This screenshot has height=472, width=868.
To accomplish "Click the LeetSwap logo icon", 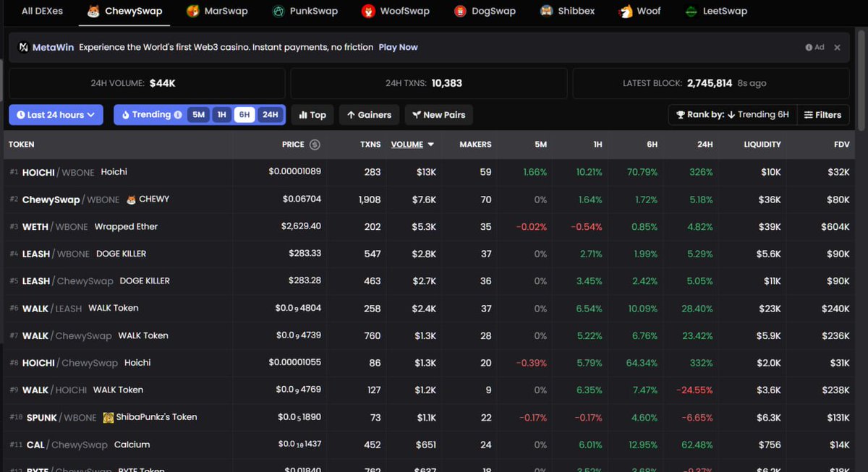I will 692,12.
